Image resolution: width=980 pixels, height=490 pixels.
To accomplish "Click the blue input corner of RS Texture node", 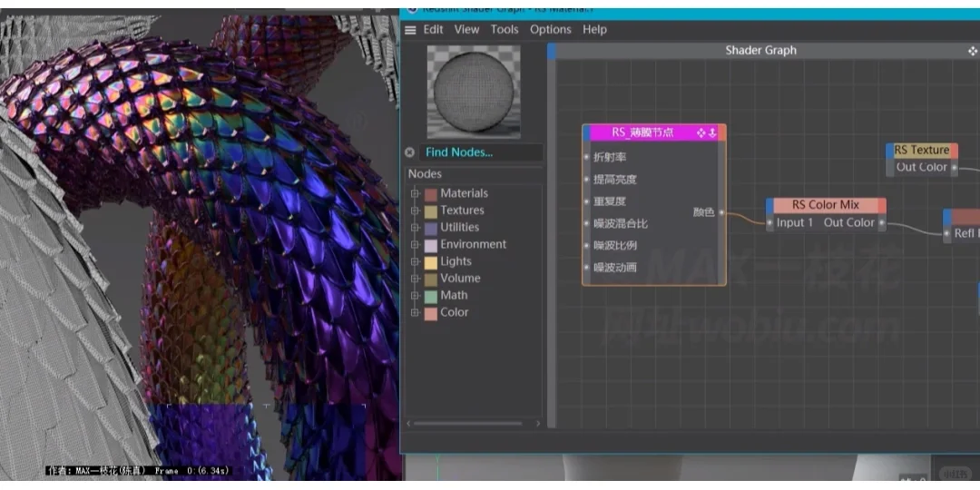I will [889, 151].
